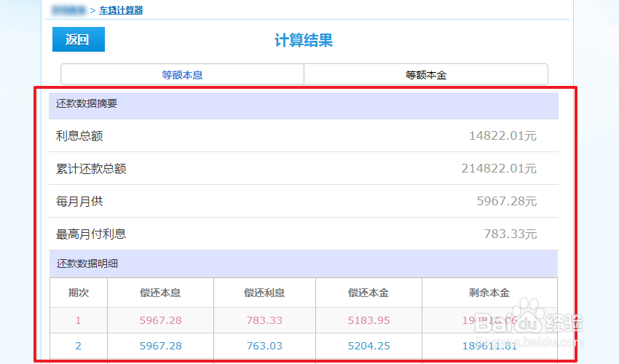Switch to the 等额本金 tab

[426, 75]
